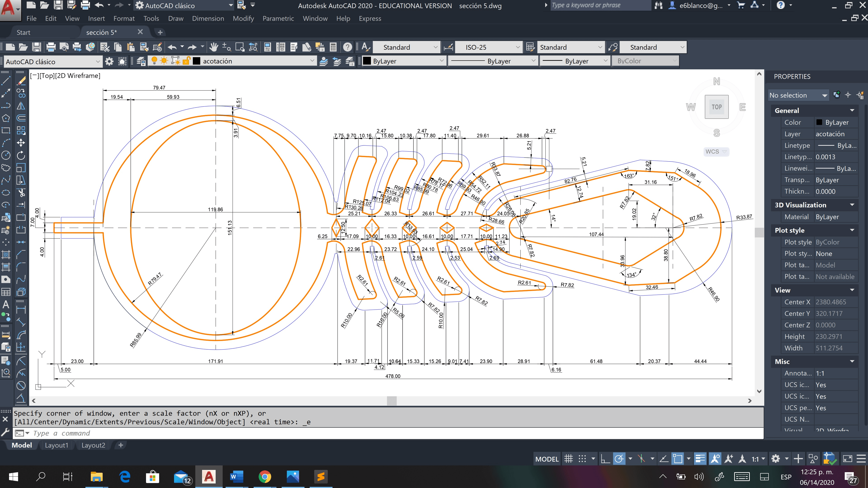
Task: Click the Move modify tool
Action: point(21,143)
